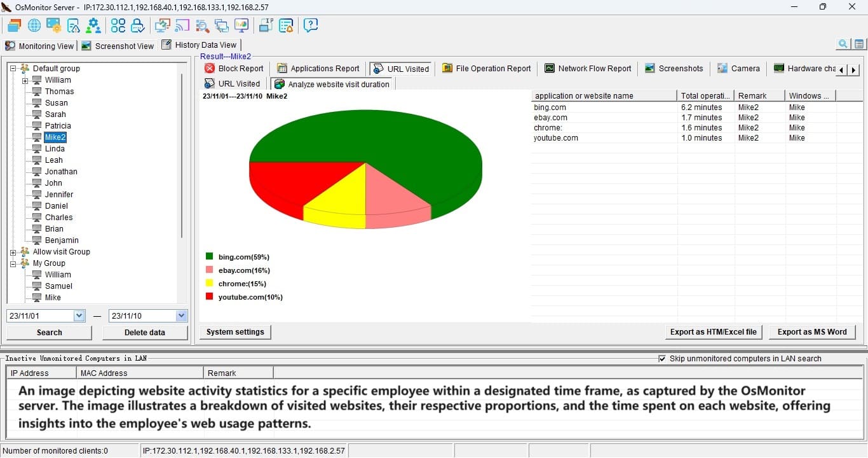Click the Screenshots tab picture icon
The image size is (868, 458).
coord(650,68)
